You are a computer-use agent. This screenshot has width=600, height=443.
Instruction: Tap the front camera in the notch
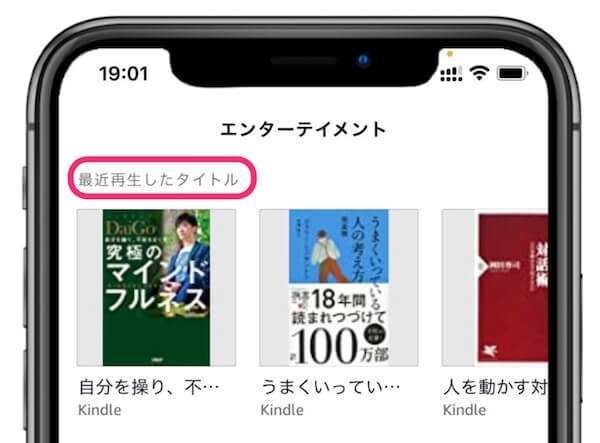click(x=364, y=60)
